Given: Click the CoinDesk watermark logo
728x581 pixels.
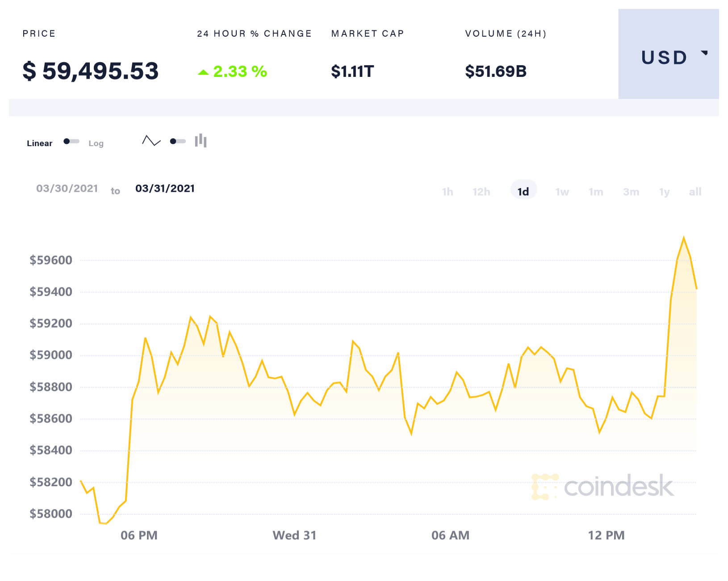Looking at the screenshot, I should click(x=602, y=487).
